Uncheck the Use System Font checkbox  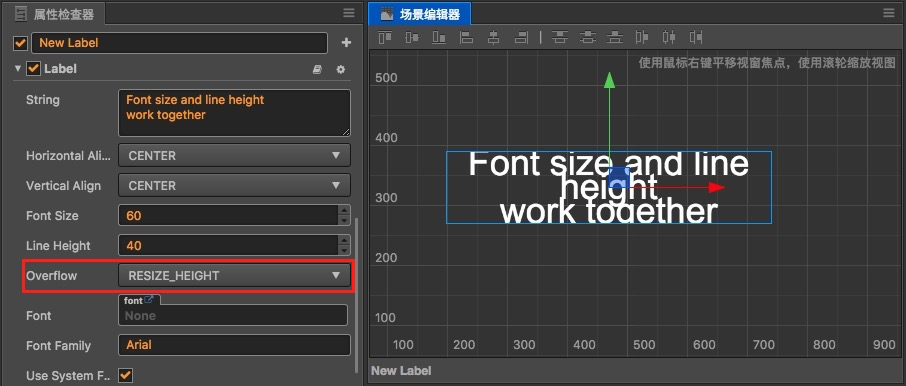(125, 376)
